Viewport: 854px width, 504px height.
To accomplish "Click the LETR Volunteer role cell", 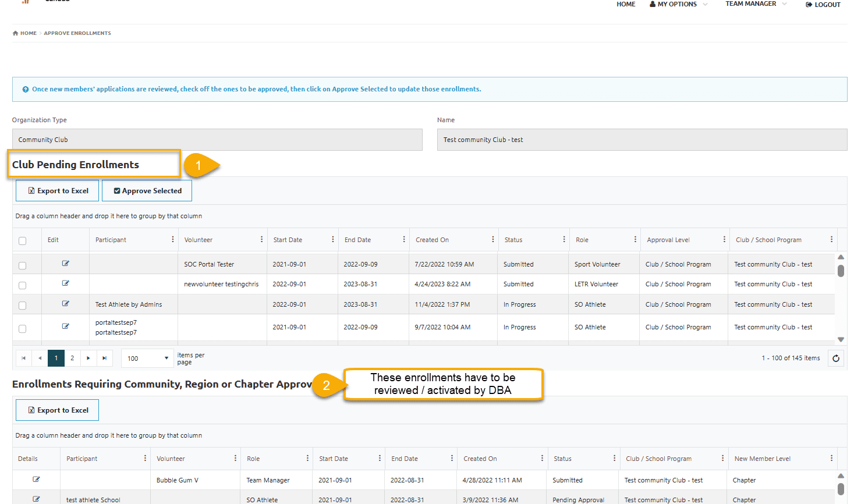I will point(604,284).
